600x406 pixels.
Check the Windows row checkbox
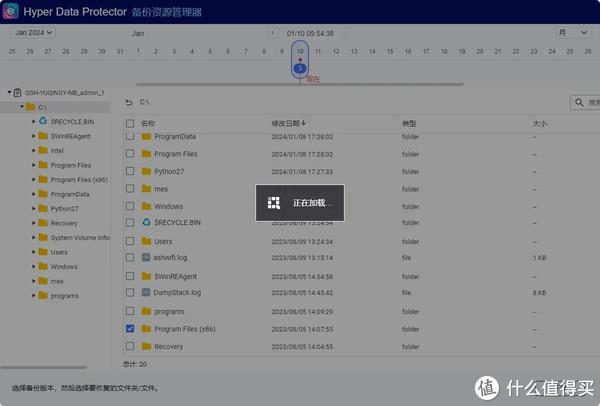point(130,206)
